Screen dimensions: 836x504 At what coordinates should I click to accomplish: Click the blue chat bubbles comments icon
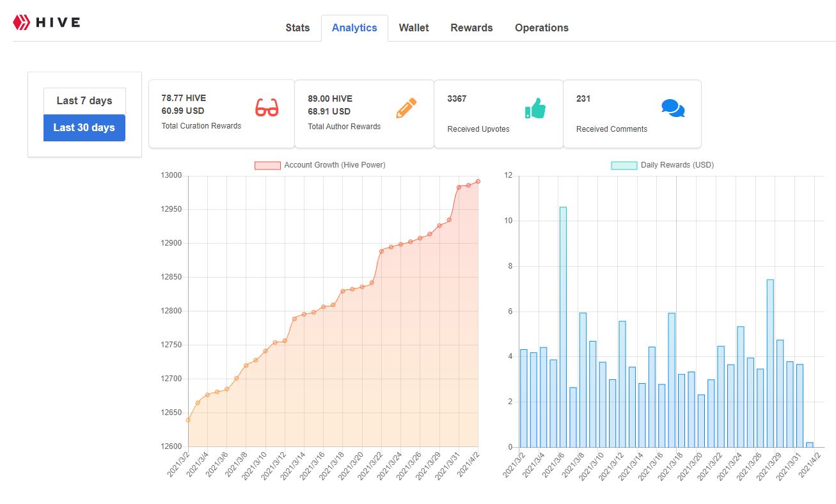pos(673,108)
